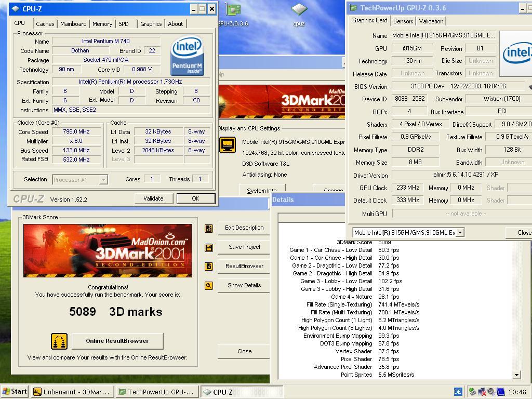
Task: Click the Point Sprites result row
Action: pyautogui.click(x=377, y=375)
